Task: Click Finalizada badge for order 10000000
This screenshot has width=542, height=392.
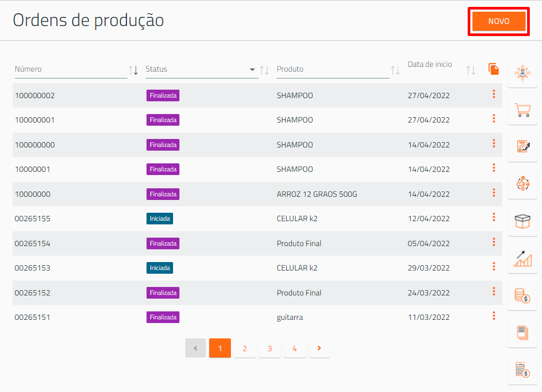Action: (x=163, y=194)
